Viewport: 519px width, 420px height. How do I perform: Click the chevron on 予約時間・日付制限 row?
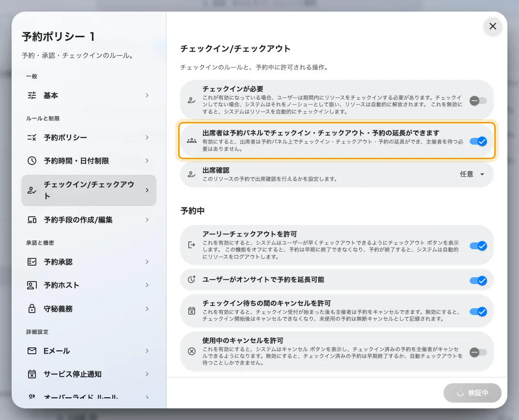coord(147,161)
